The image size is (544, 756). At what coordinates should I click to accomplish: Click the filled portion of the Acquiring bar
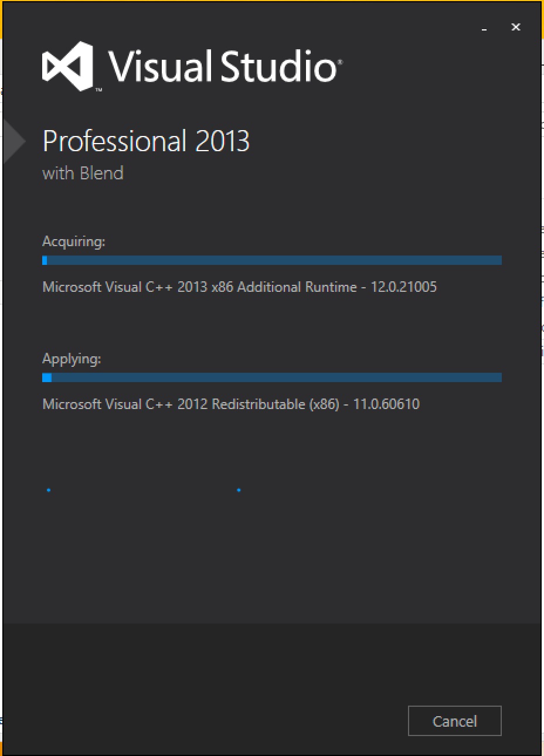click(x=45, y=260)
